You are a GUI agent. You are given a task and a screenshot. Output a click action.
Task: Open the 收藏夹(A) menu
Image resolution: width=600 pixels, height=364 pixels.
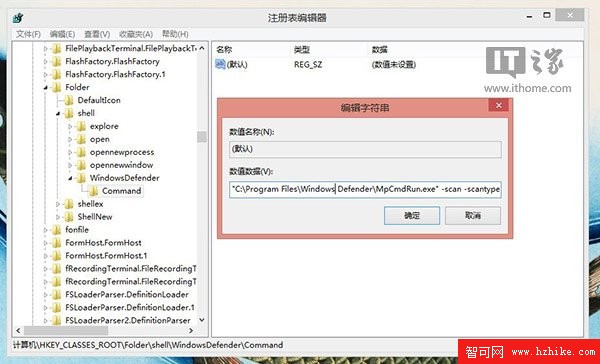click(136, 34)
